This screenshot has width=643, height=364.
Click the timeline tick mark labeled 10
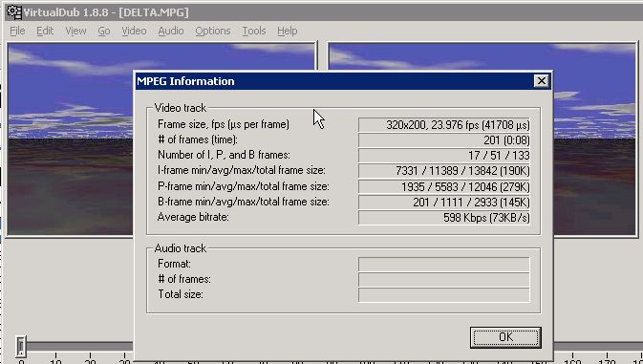55,359
